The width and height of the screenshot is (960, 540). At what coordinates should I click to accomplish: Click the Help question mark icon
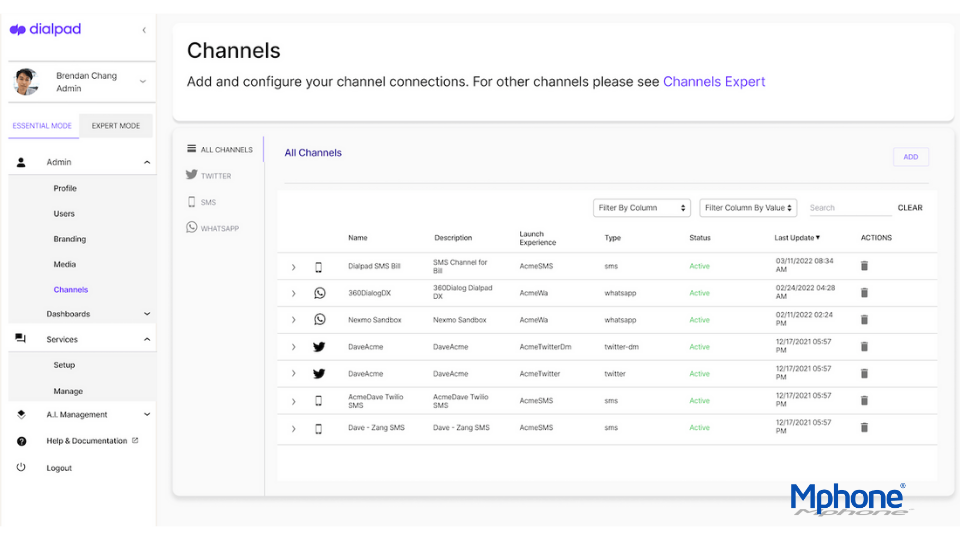(x=21, y=441)
